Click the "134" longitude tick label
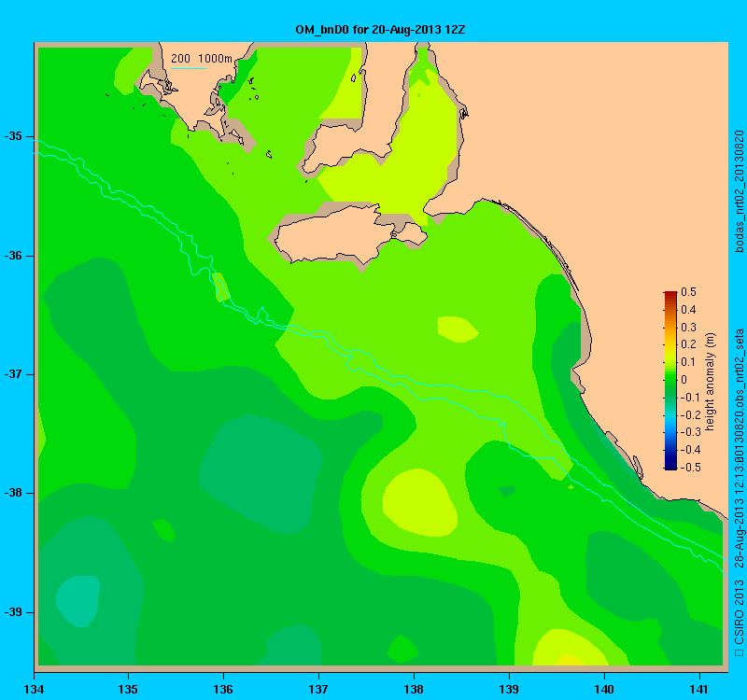This screenshot has width=747, height=700. (34, 690)
